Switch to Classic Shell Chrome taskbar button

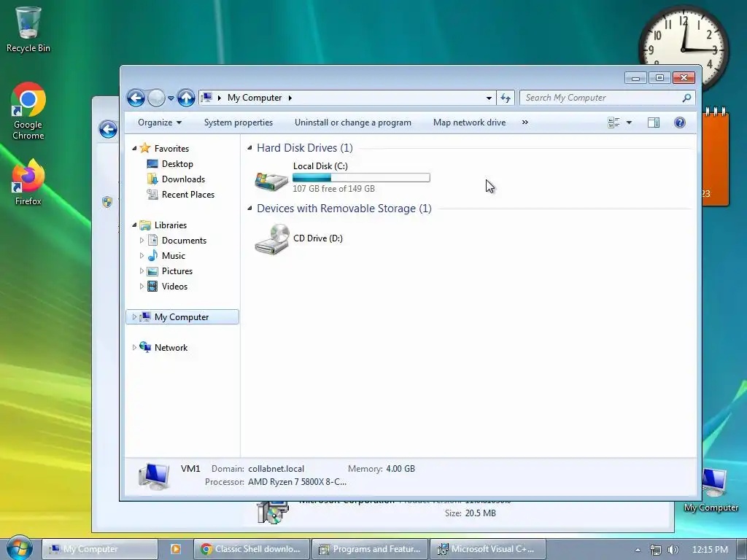[x=252, y=549]
